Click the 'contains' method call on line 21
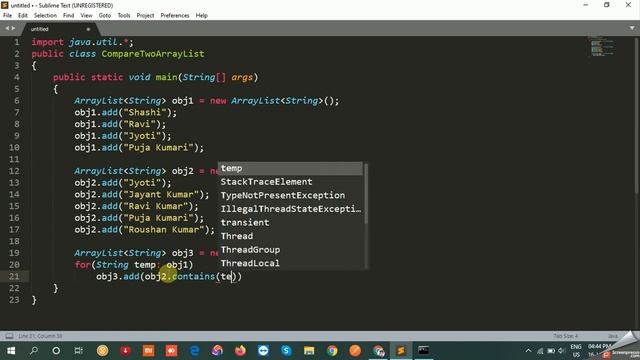Image resolution: width=640 pixels, height=360 pixels. coord(193,276)
